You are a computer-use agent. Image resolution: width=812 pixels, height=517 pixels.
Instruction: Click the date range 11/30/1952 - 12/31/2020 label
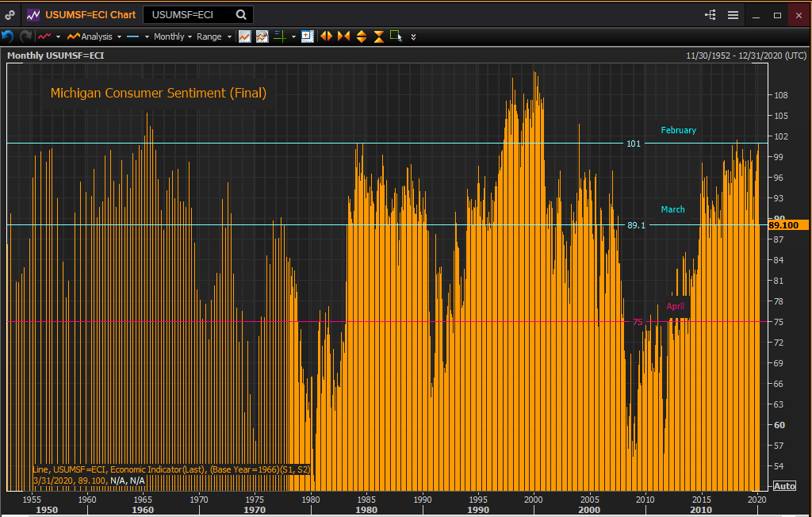[x=745, y=56]
